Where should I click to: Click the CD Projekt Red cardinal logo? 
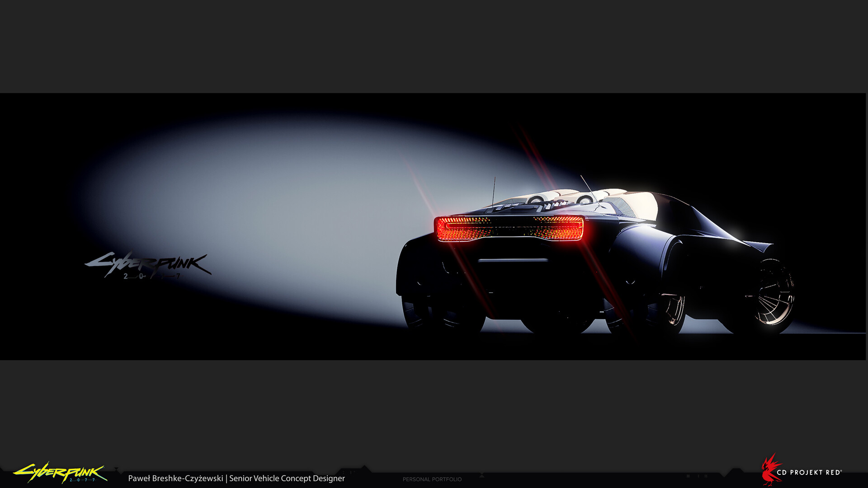coord(770,469)
